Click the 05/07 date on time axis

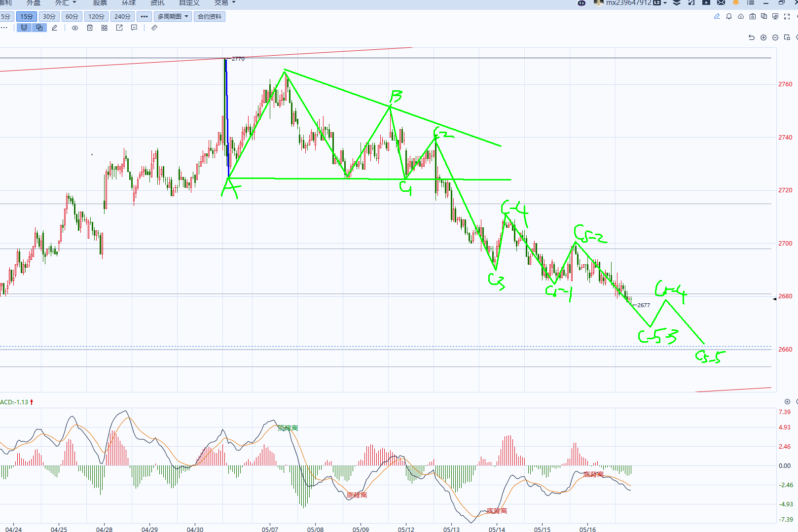[x=270, y=530]
